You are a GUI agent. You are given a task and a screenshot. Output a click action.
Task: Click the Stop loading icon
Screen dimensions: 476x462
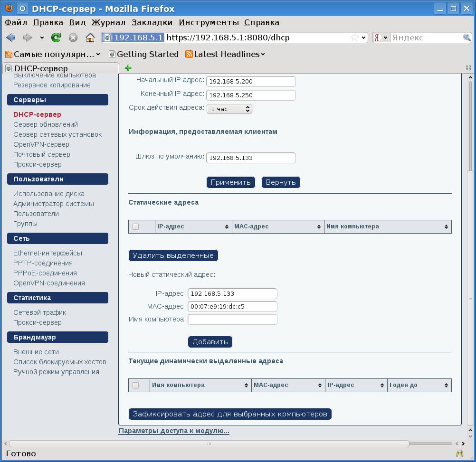click(73, 38)
